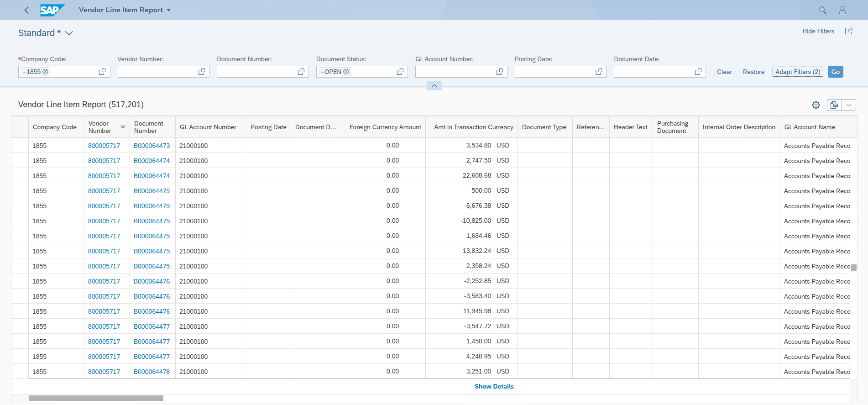Open value help for Document Date
The height and width of the screenshot is (405, 868).
[x=698, y=72]
